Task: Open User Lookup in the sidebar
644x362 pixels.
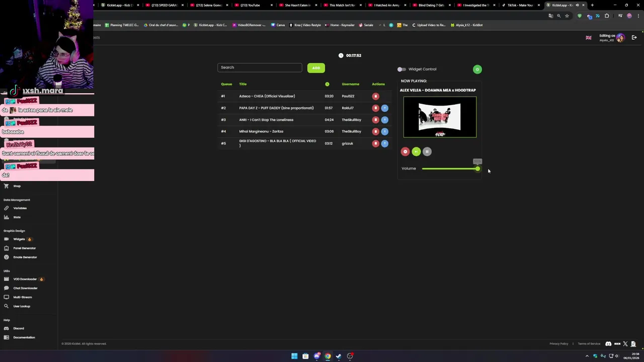Action: (22, 306)
